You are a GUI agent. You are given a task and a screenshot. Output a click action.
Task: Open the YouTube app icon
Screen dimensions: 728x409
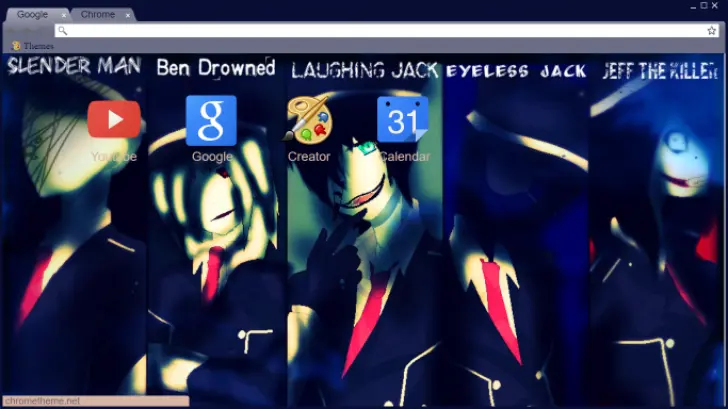click(x=113, y=120)
